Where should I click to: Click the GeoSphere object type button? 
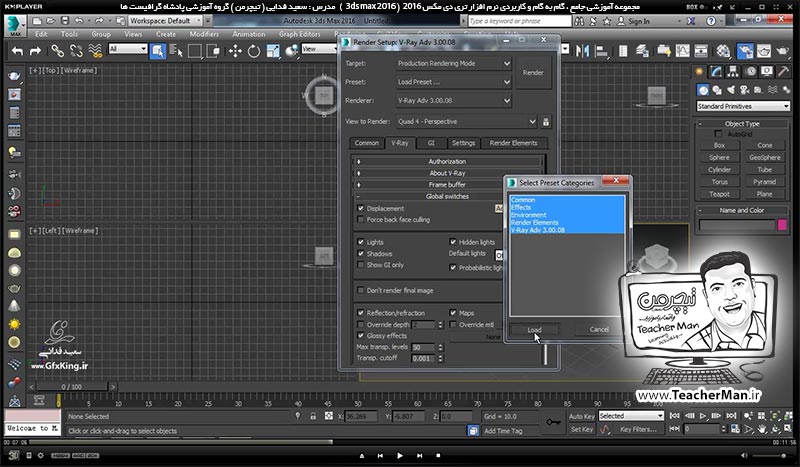[x=764, y=157]
